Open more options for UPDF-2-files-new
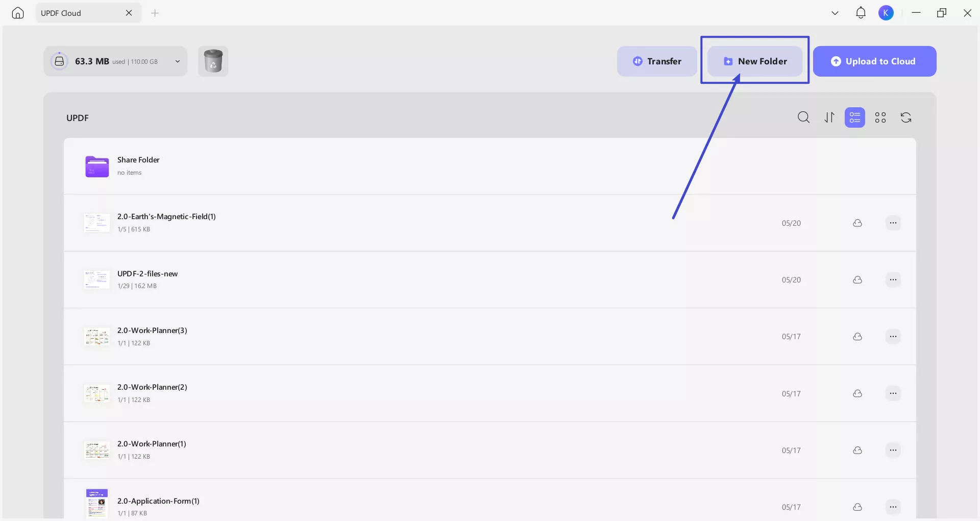This screenshot has height=521, width=980. point(893,279)
